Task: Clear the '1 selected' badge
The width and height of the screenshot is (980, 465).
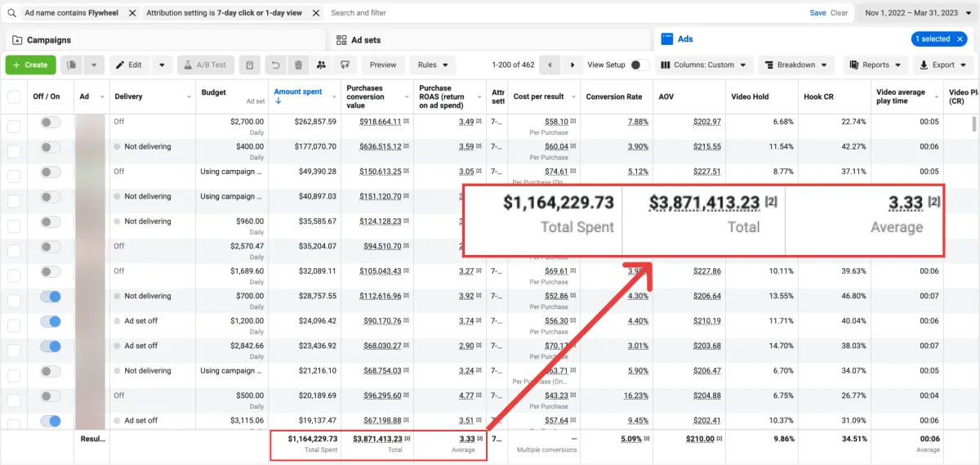Action: 962,38
